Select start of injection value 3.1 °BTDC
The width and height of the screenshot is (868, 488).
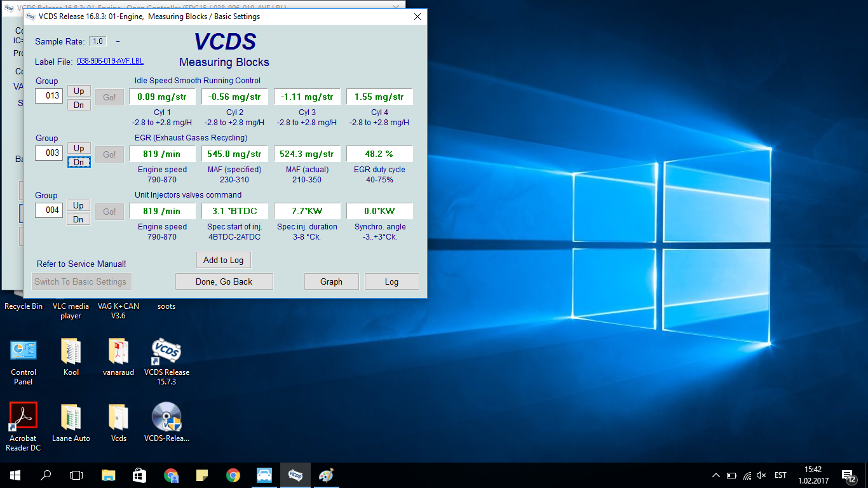234,211
